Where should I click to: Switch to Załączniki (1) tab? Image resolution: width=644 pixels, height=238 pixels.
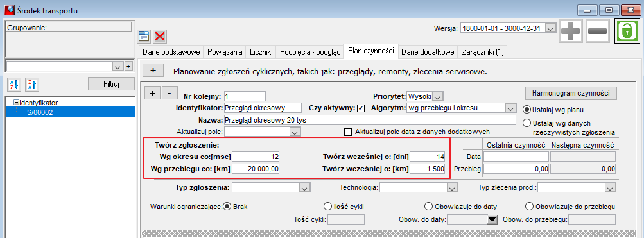click(482, 52)
